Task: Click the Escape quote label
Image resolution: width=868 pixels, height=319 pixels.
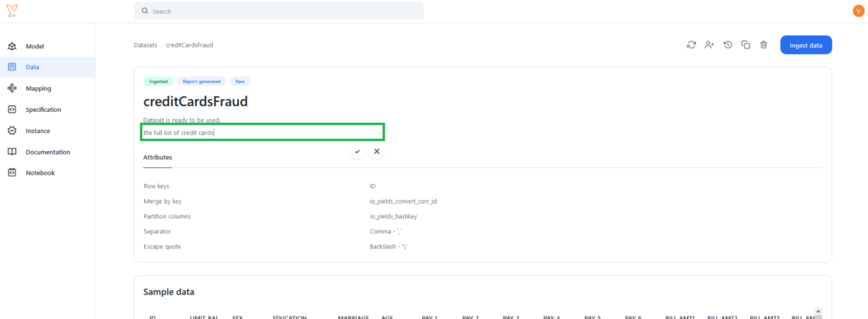Action: [x=162, y=246]
